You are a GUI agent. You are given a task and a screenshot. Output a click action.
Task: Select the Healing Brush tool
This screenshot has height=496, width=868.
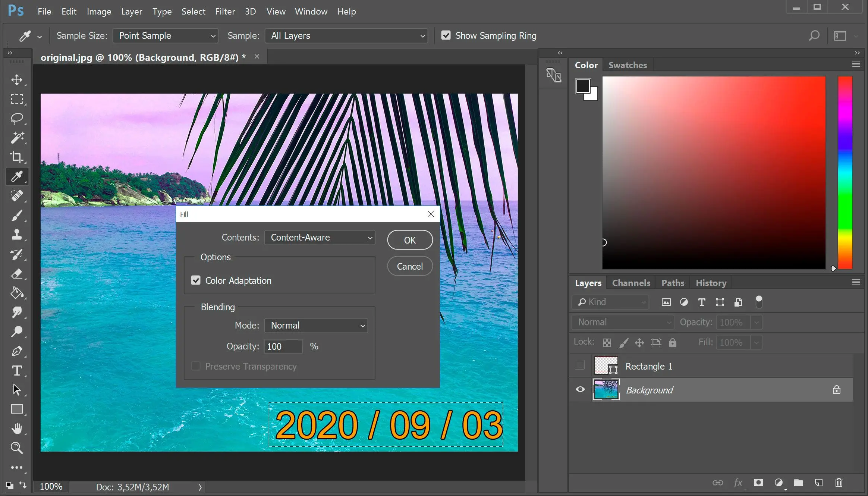click(x=17, y=195)
